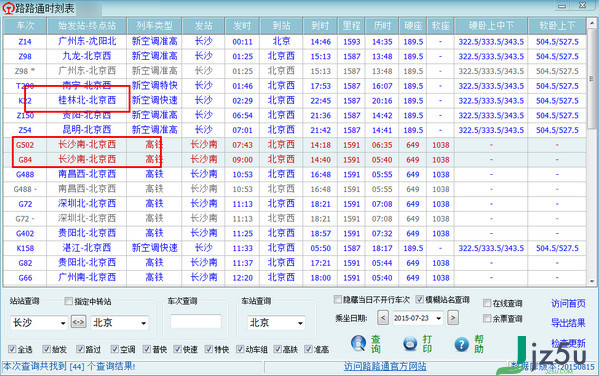This screenshot has height=376, width=599.
Task: Click the swap stations arrow button
Action: pos(78,322)
